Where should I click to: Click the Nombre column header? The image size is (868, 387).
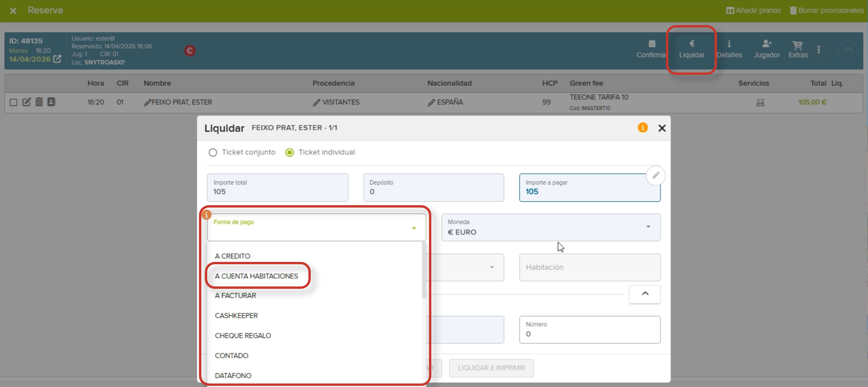[157, 83]
